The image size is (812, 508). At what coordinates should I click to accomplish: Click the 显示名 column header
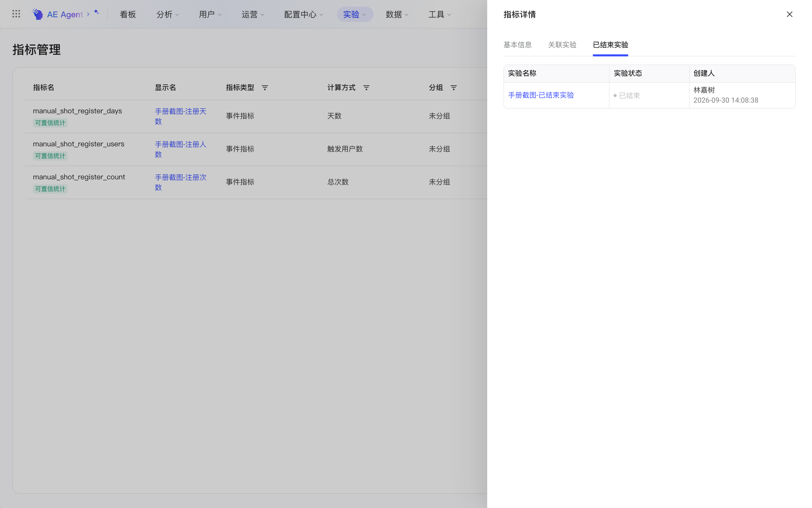pos(165,88)
